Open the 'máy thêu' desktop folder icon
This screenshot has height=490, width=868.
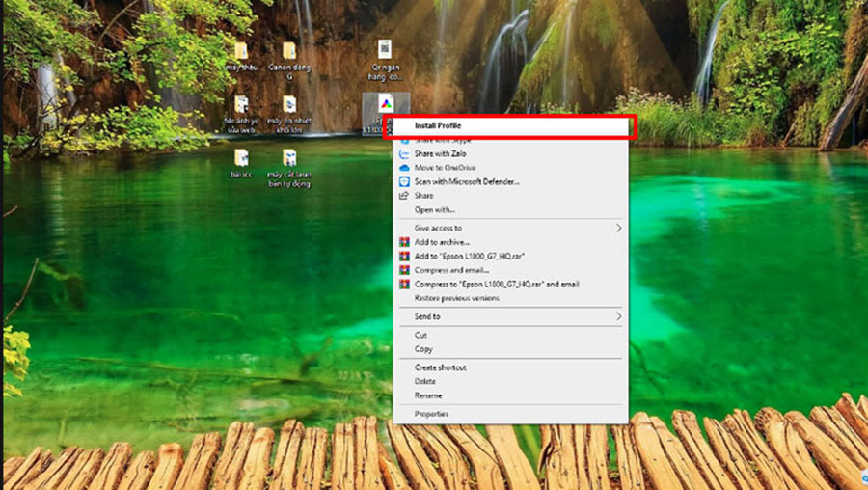click(240, 52)
